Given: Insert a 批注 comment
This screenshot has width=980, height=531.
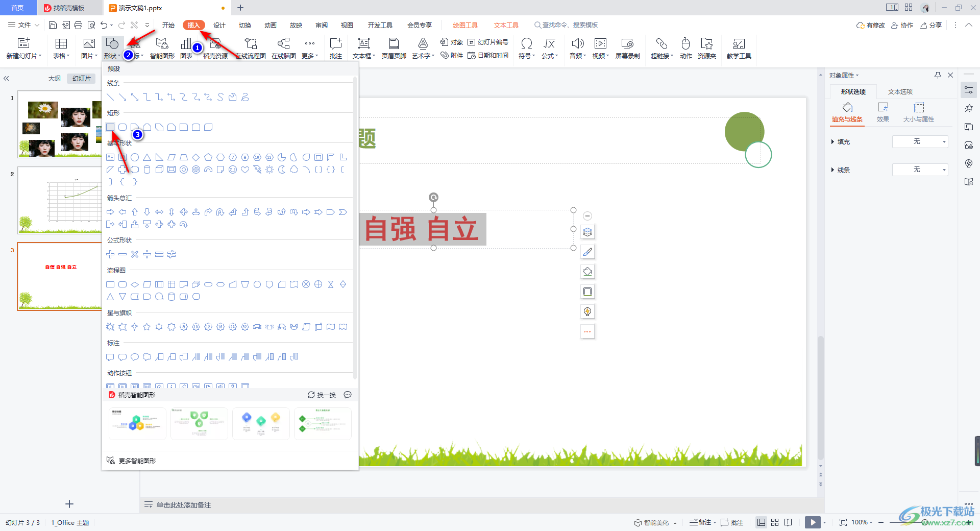Looking at the screenshot, I should (x=336, y=48).
